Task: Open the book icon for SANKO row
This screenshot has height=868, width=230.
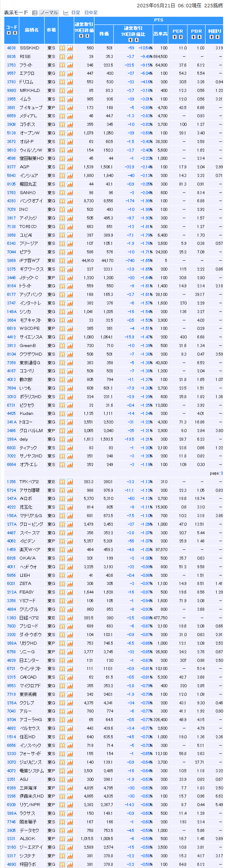Action: point(62,192)
